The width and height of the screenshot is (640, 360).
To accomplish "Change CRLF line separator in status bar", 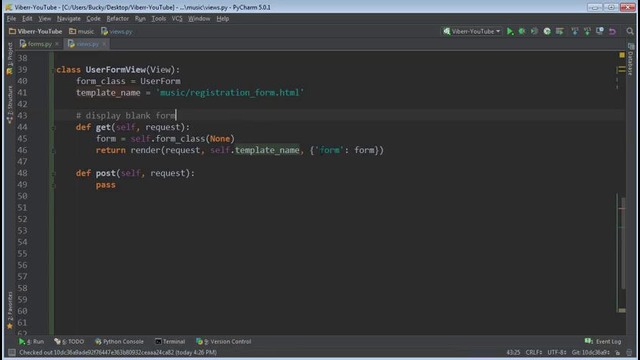I will coord(534,352).
